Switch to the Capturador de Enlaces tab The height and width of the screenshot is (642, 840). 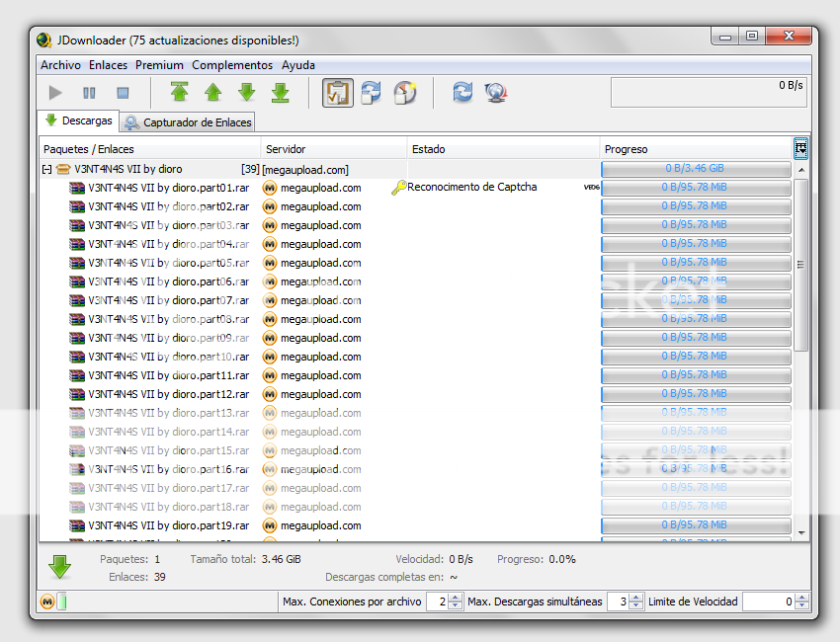pos(187,122)
